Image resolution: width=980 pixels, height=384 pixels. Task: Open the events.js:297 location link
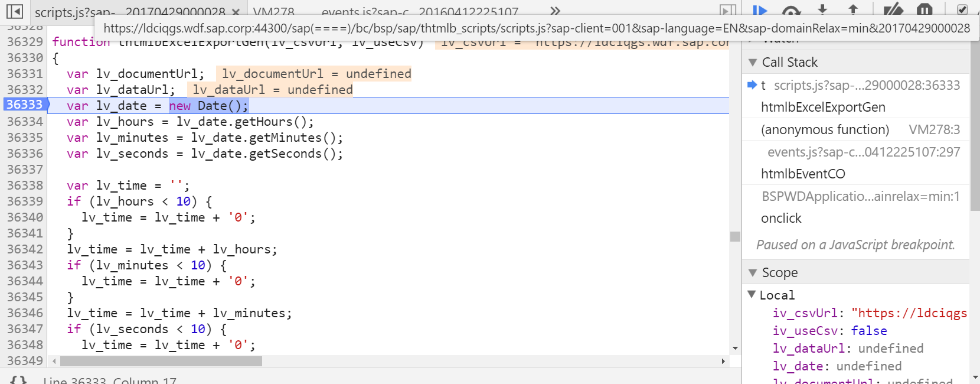[x=864, y=152]
